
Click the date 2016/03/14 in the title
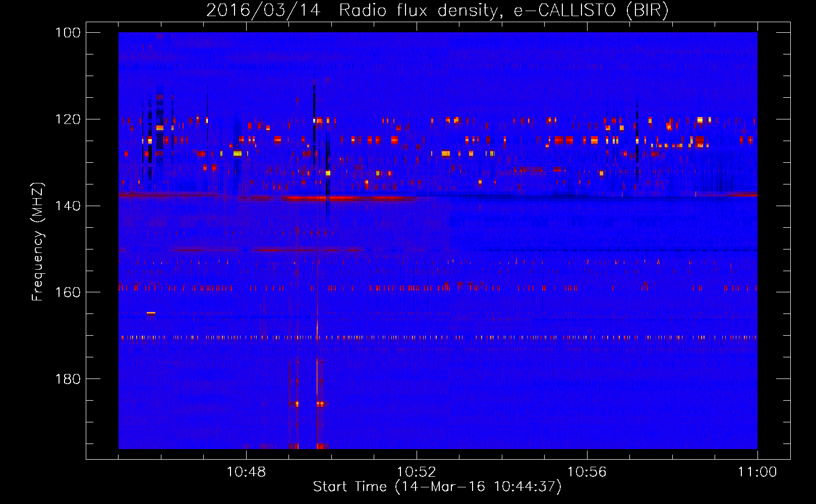pos(263,10)
